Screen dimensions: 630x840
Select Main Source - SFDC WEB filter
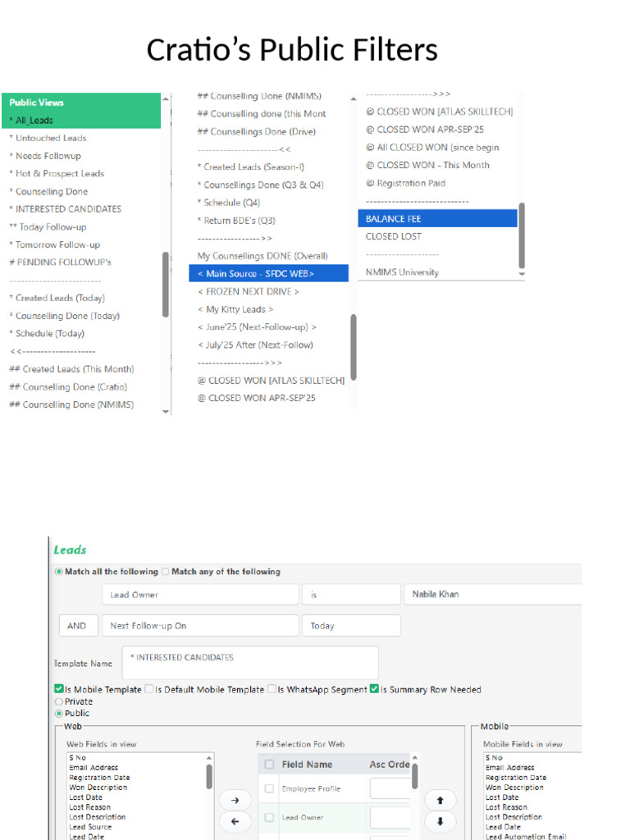(x=268, y=273)
